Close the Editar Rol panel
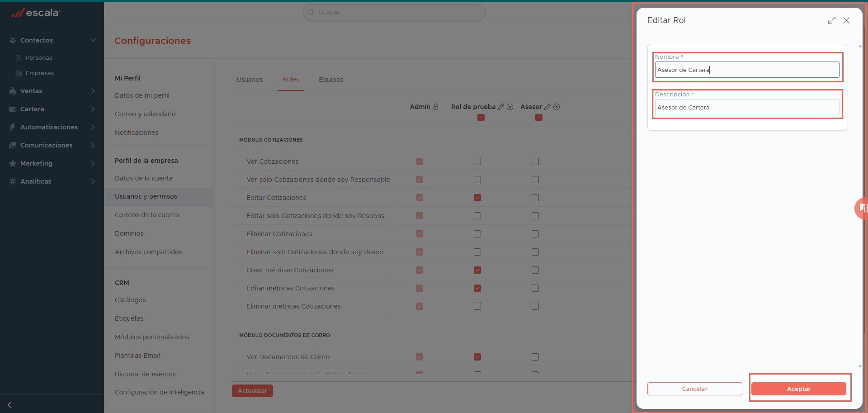 coord(846,20)
